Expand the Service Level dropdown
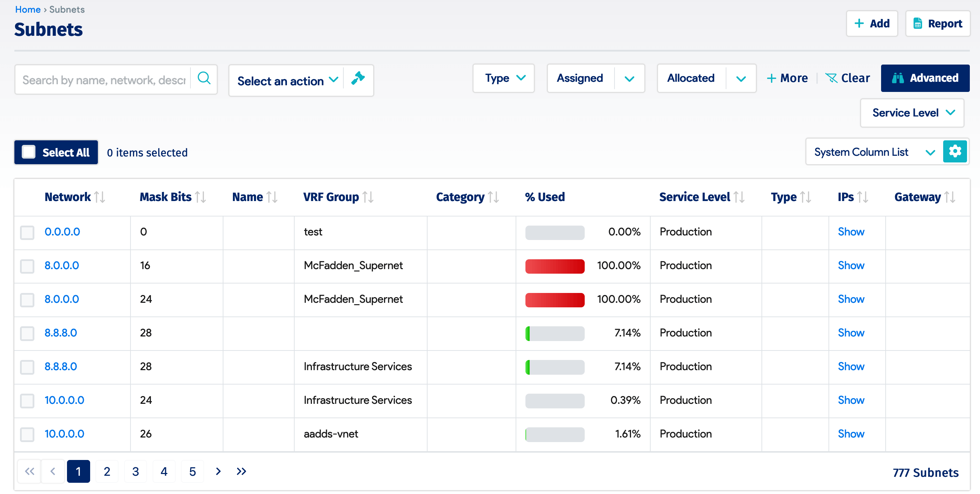980x494 pixels. coord(912,113)
